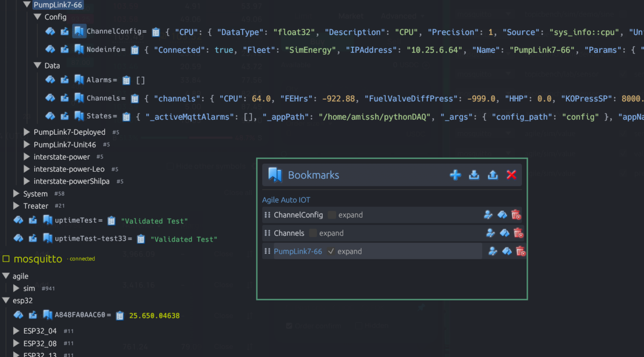This screenshot has height=357, width=644.
Task: Click the value 25.650.04638
Action: [154, 315]
